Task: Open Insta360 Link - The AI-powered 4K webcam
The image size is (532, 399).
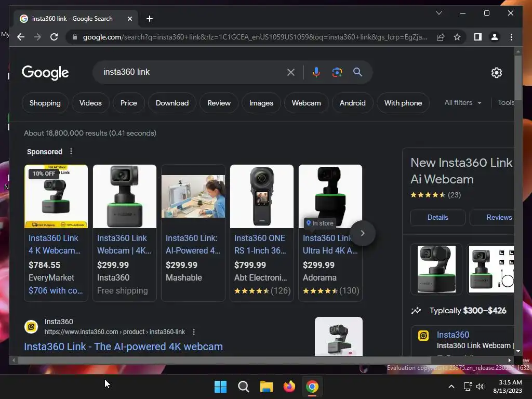Action: click(x=123, y=347)
